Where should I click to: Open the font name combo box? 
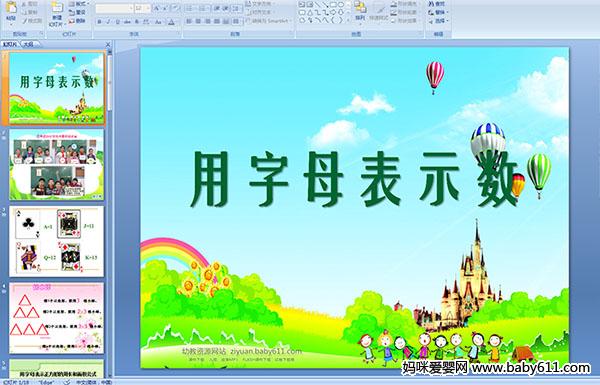[x=114, y=8]
